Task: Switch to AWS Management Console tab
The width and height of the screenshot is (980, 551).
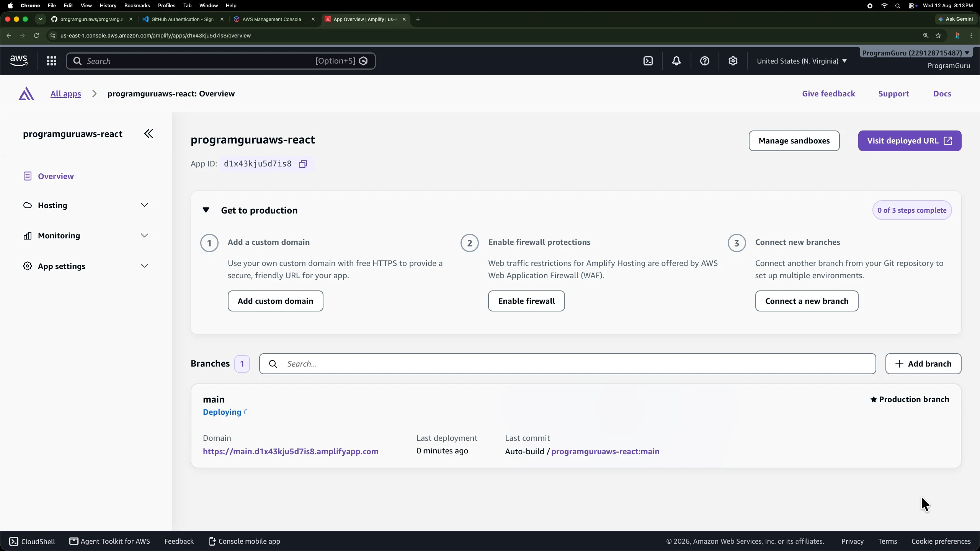Action: pos(272,19)
